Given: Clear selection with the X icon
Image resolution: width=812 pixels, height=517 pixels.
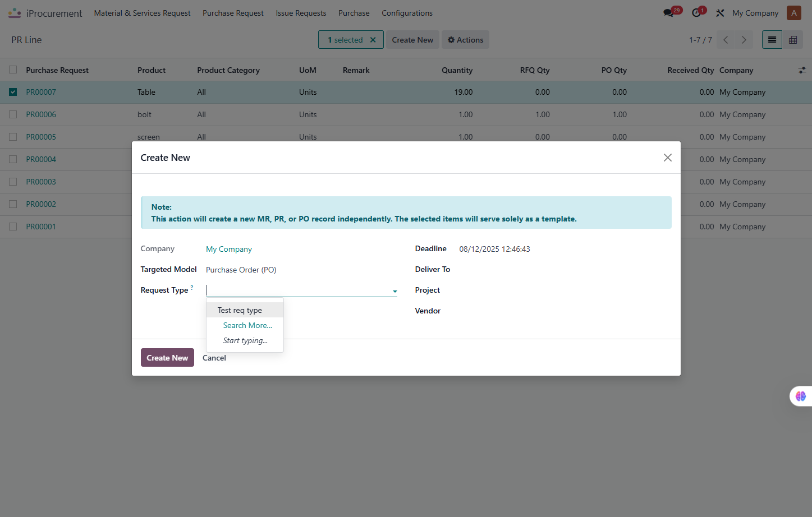Looking at the screenshot, I should point(373,40).
